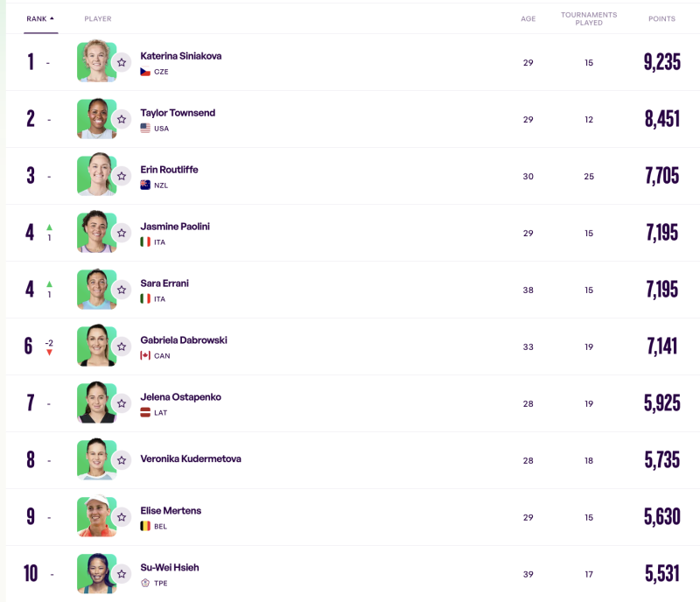Image resolution: width=700 pixels, height=602 pixels.
Task: Favorite Katerina Siniakova with star icon
Action: pos(122,62)
